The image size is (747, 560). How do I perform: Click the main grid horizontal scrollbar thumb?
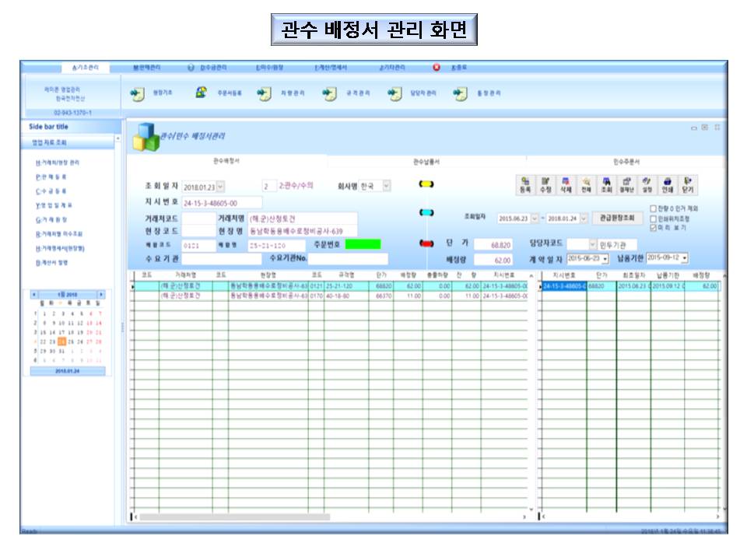234,517
